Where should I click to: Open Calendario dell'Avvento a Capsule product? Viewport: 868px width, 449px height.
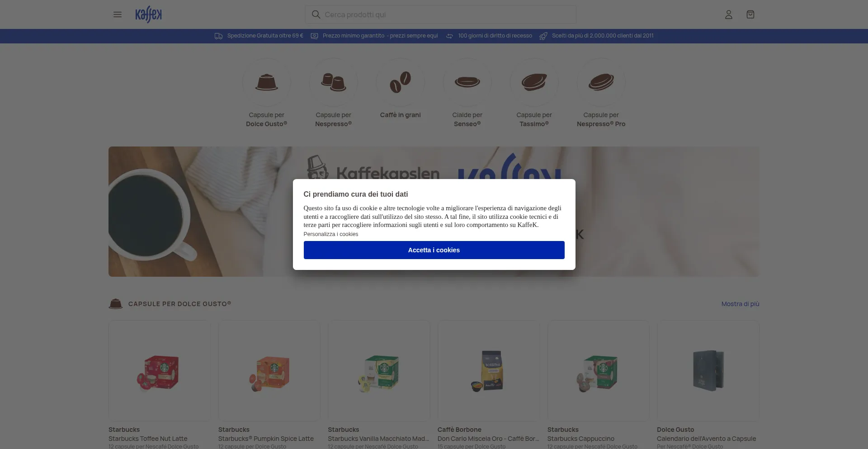708,371
